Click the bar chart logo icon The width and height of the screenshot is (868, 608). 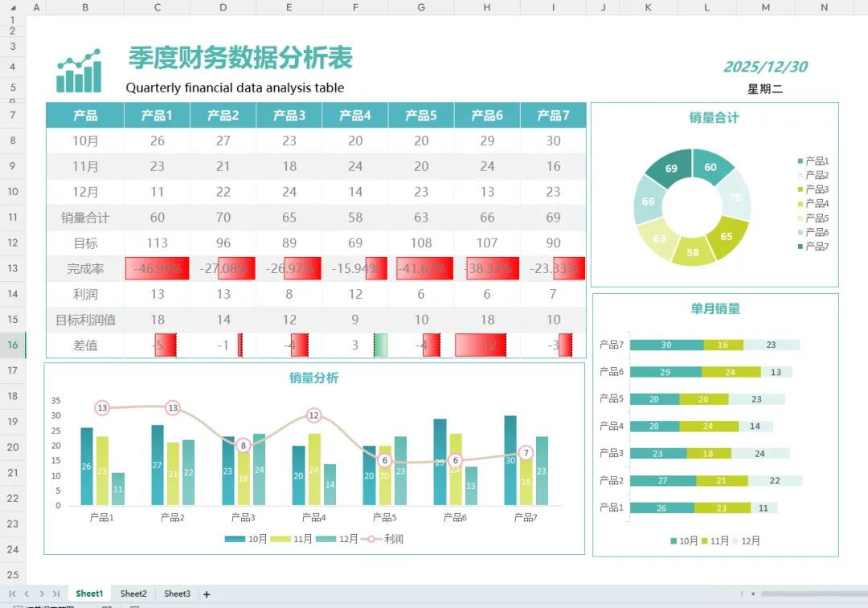tap(79, 70)
